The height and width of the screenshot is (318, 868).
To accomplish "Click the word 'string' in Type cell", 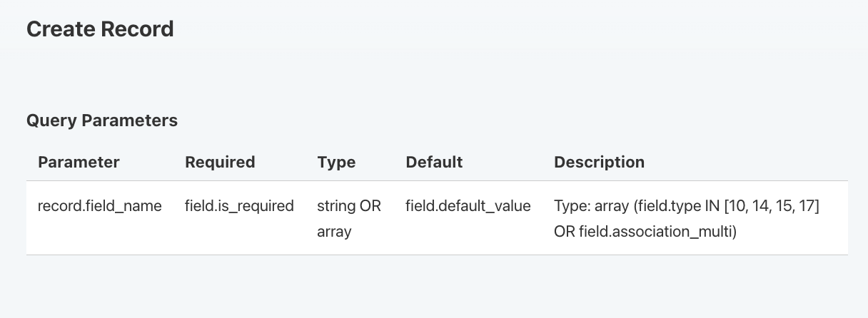I will (336, 206).
